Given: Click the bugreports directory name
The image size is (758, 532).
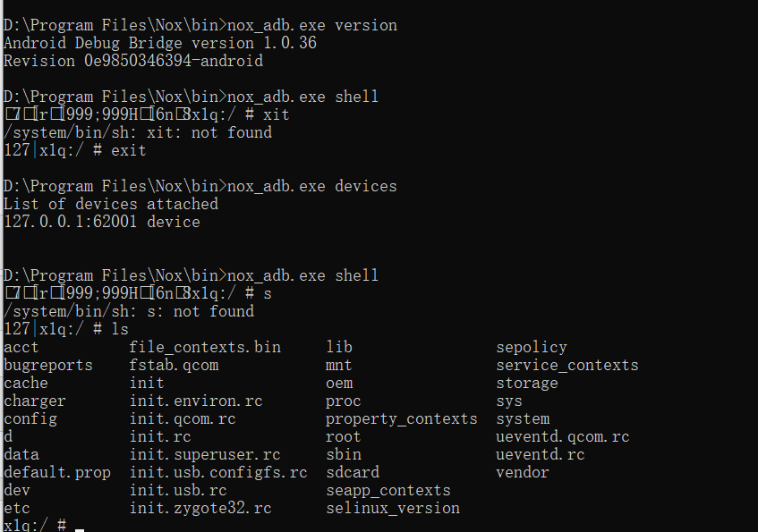Looking at the screenshot, I should tap(48, 365).
